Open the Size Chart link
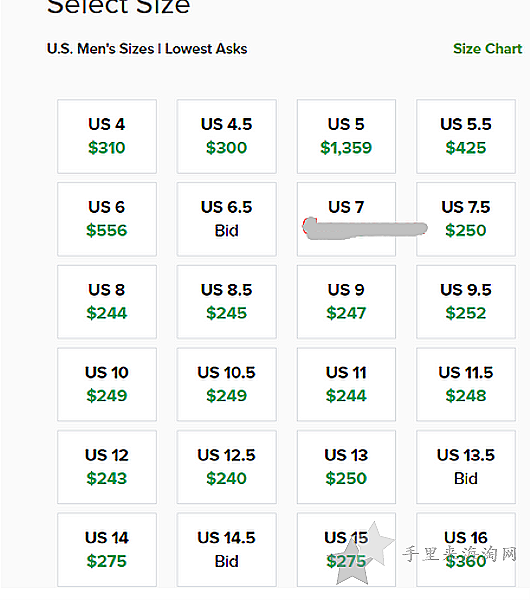 point(487,49)
